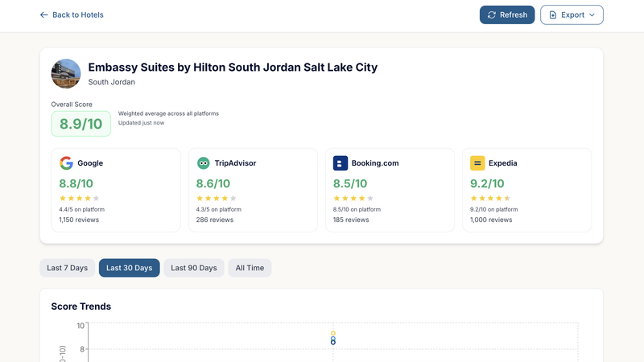Click the Overall Score label
Viewport: 644px width, 362px height.
(72, 105)
